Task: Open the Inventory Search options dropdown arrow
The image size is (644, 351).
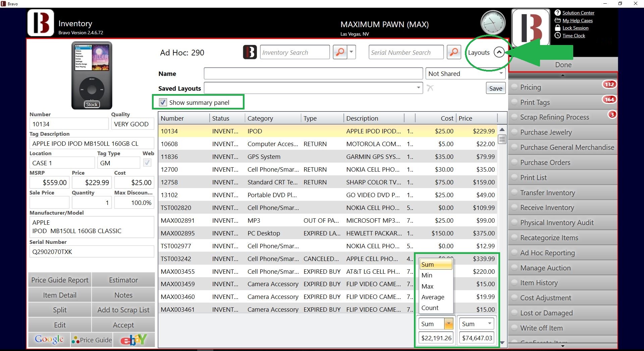Action: [x=352, y=52]
